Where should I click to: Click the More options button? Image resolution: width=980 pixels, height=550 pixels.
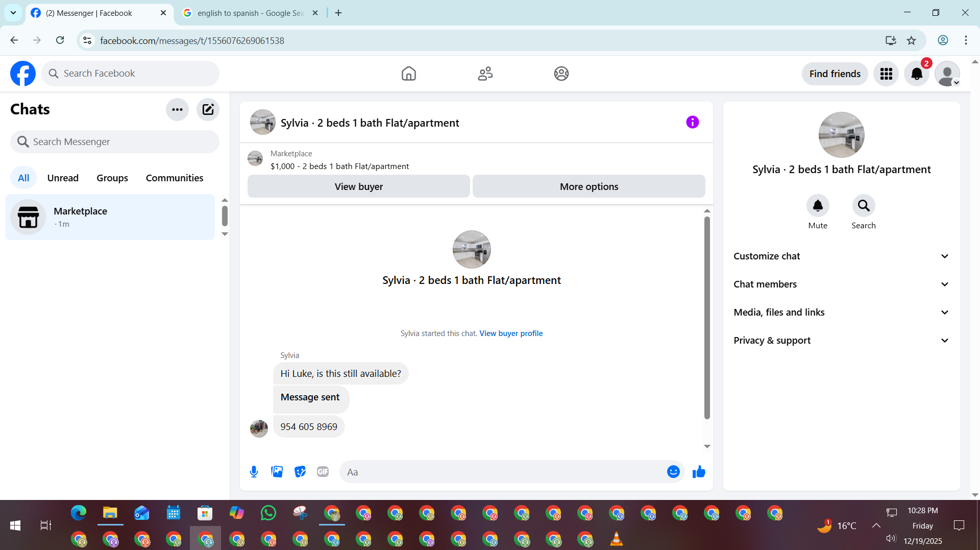coord(589,186)
